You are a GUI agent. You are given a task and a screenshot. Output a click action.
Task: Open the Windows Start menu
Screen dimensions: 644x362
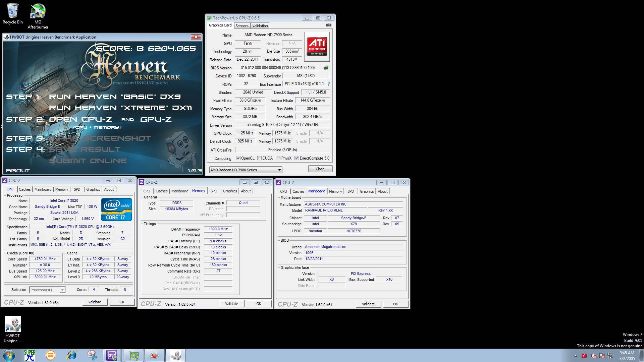(9, 355)
